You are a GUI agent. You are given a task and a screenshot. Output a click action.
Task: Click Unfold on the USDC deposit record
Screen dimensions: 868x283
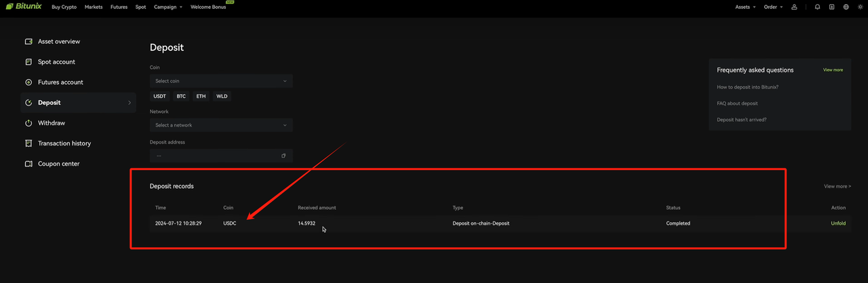tap(838, 223)
